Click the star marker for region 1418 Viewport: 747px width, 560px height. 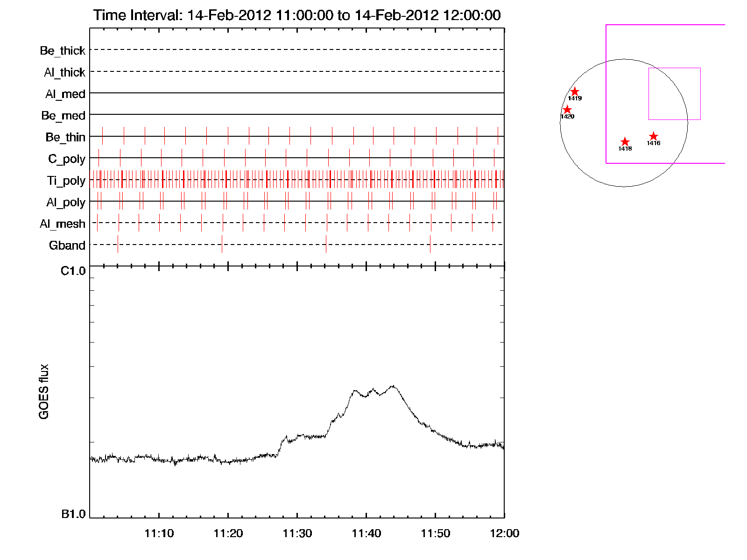tap(625, 142)
